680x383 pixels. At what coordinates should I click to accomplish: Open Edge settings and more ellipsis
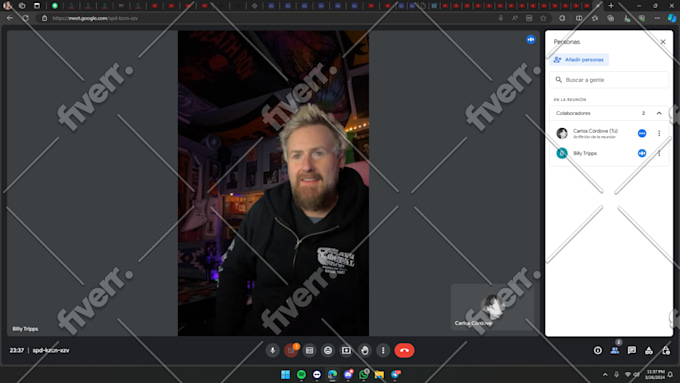click(657, 18)
